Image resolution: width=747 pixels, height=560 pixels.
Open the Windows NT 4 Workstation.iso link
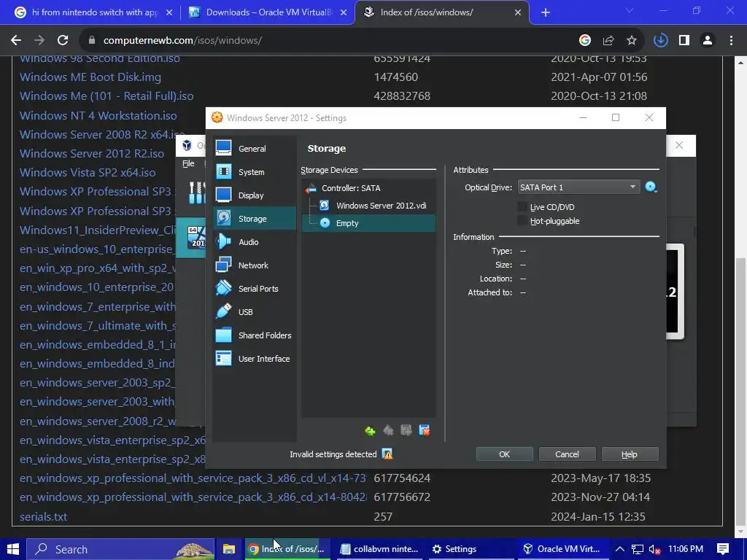(x=98, y=116)
